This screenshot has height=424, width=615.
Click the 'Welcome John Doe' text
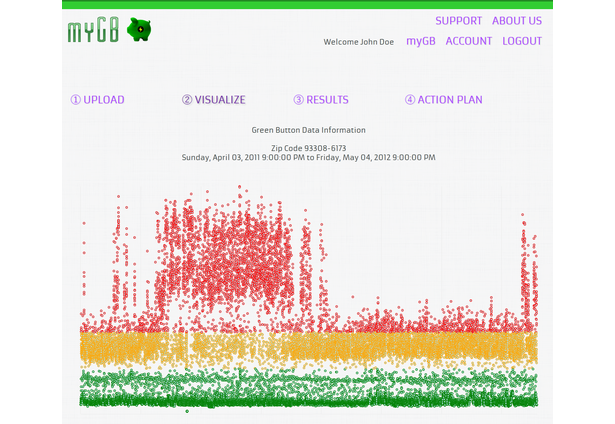pyautogui.click(x=358, y=42)
